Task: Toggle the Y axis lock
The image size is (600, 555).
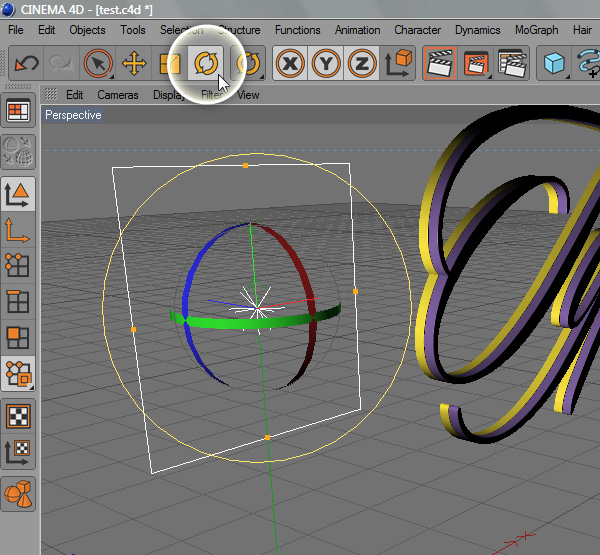Action: point(326,64)
